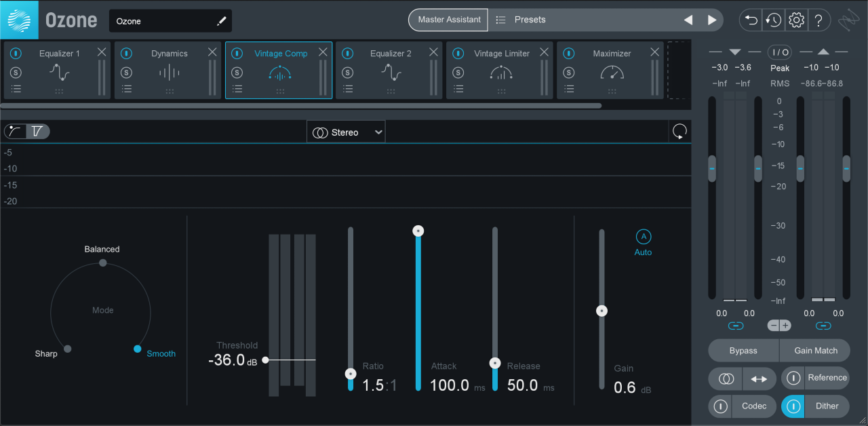Remove the Dynamics module
Image resolution: width=868 pixels, height=426 pixels.
[x=212, y=52]
